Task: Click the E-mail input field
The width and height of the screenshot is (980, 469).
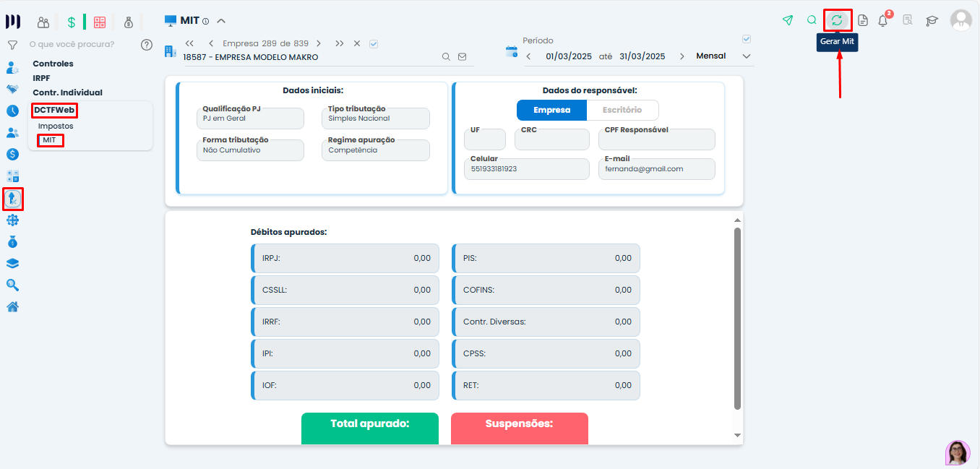Action: [x=656, y=170]
